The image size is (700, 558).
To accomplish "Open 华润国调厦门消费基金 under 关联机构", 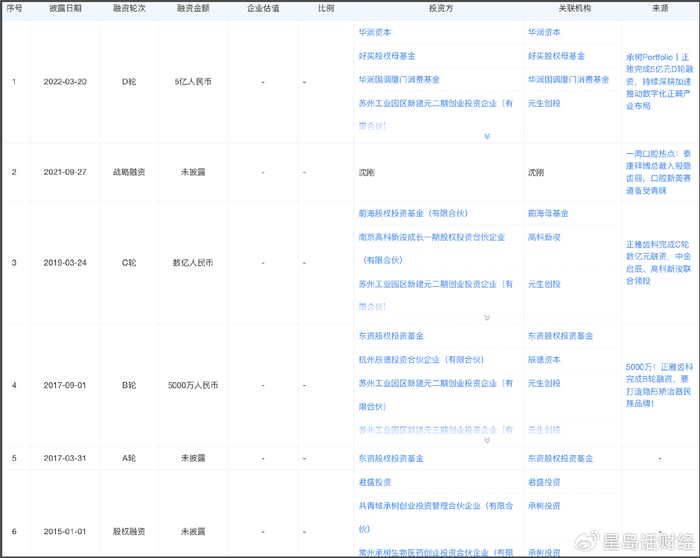I will click(568, 79).
